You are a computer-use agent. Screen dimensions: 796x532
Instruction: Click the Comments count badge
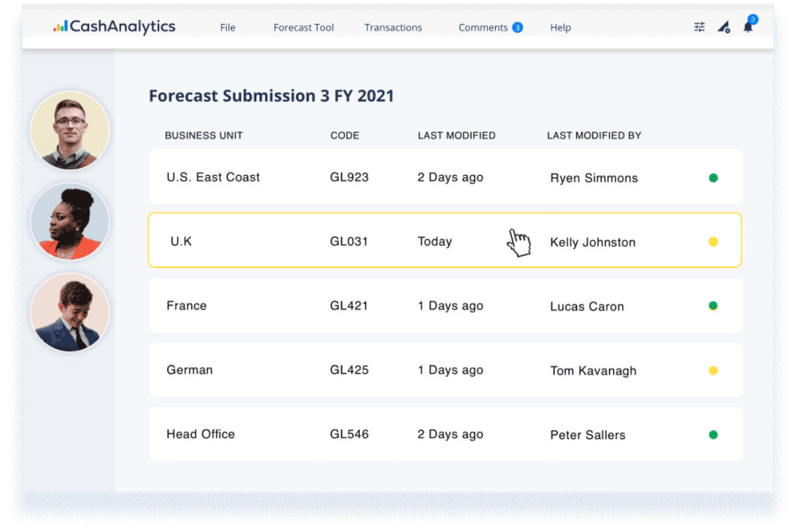pos(517,27)
